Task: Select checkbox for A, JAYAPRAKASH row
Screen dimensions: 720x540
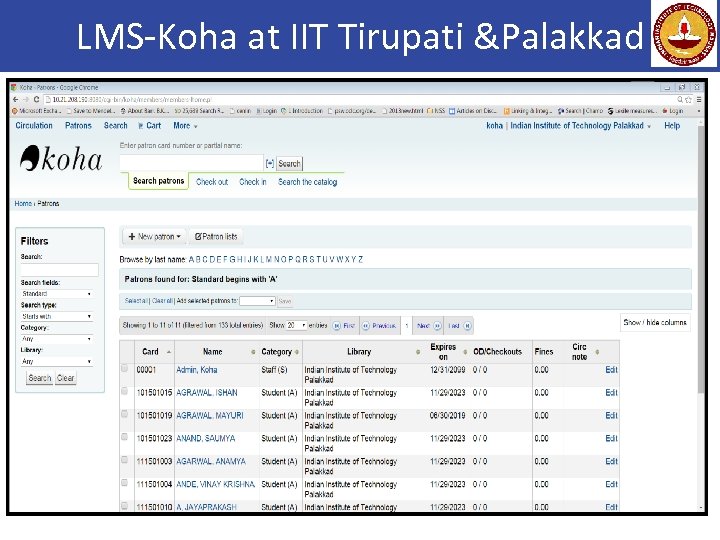Action: click(124, 506)
